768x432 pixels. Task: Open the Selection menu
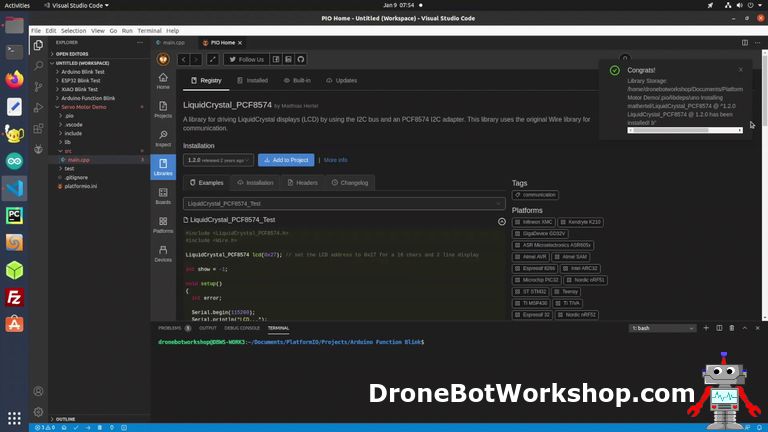(73, 30)
